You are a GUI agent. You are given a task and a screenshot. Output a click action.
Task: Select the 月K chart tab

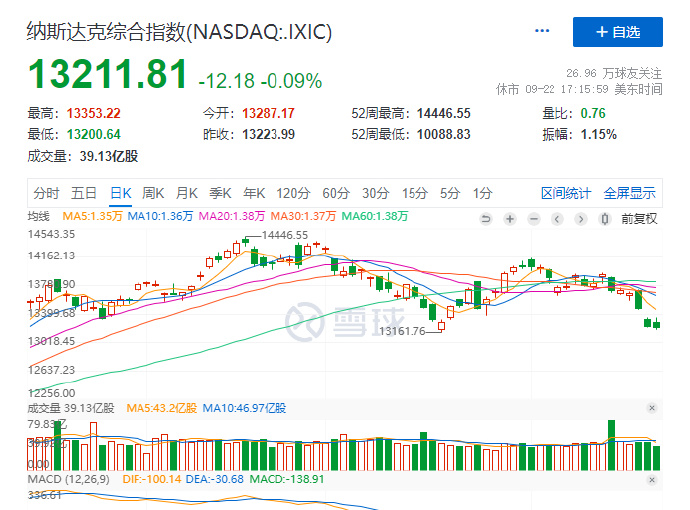point(187,193)
